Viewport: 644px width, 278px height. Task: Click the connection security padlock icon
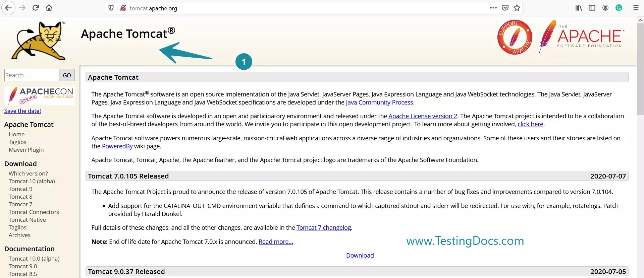(123, 8)
